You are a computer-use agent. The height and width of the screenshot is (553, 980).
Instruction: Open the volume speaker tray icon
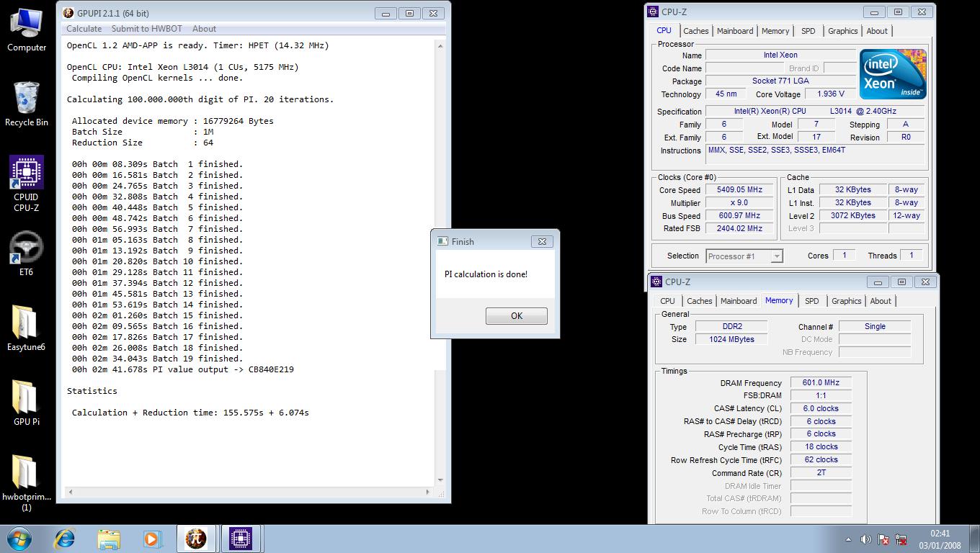(865, 539)
